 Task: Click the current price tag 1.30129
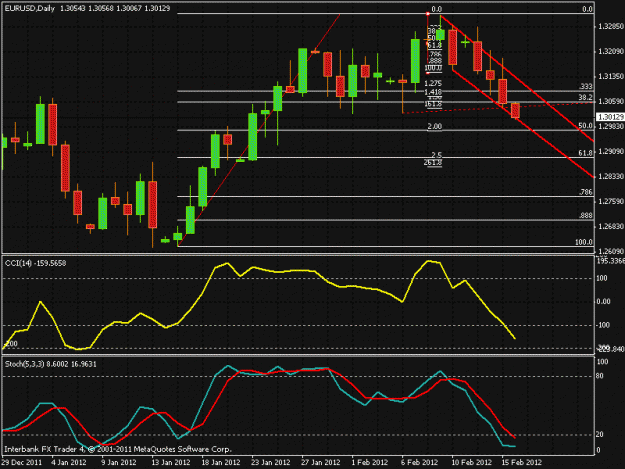[610, 117]
